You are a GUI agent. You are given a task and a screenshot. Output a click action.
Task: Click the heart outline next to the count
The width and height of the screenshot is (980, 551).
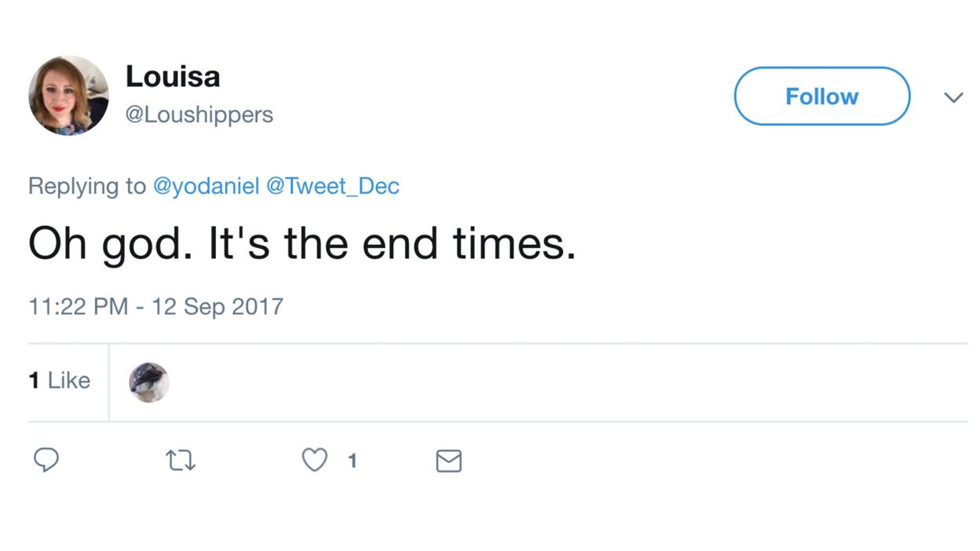pyautogui.click(x=313, y=461)
